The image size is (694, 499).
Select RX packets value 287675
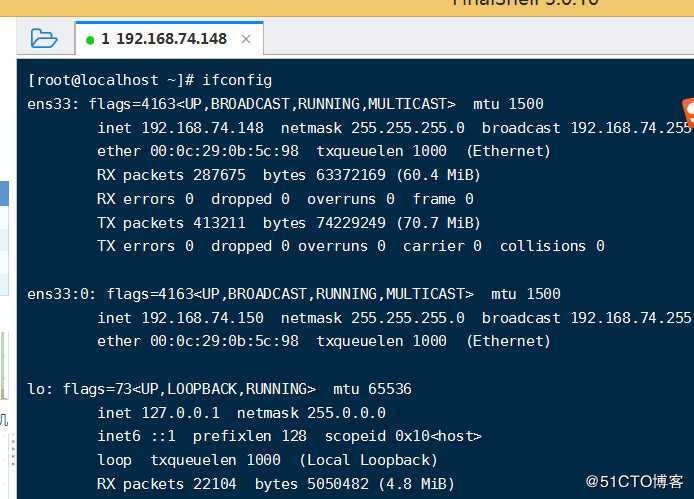tap(219, 175)
